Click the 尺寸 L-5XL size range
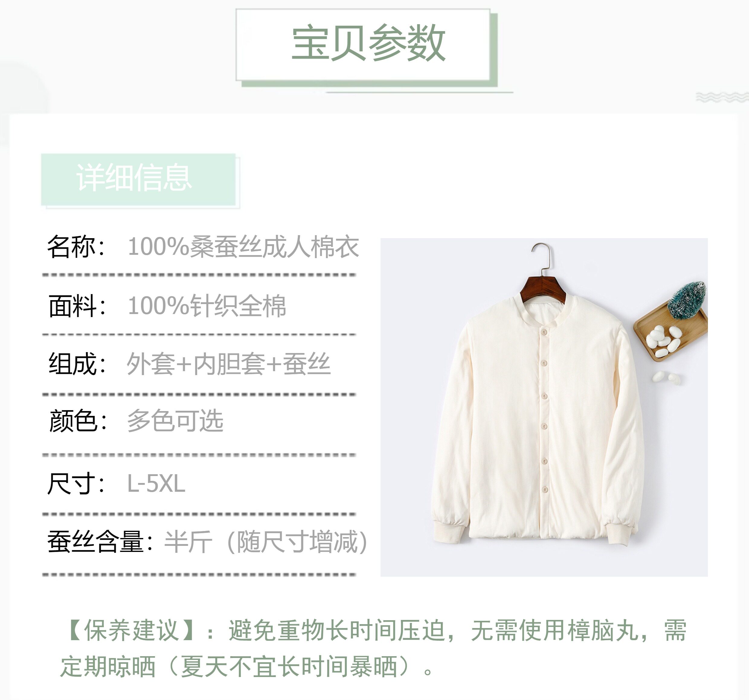 pos(156,484)
